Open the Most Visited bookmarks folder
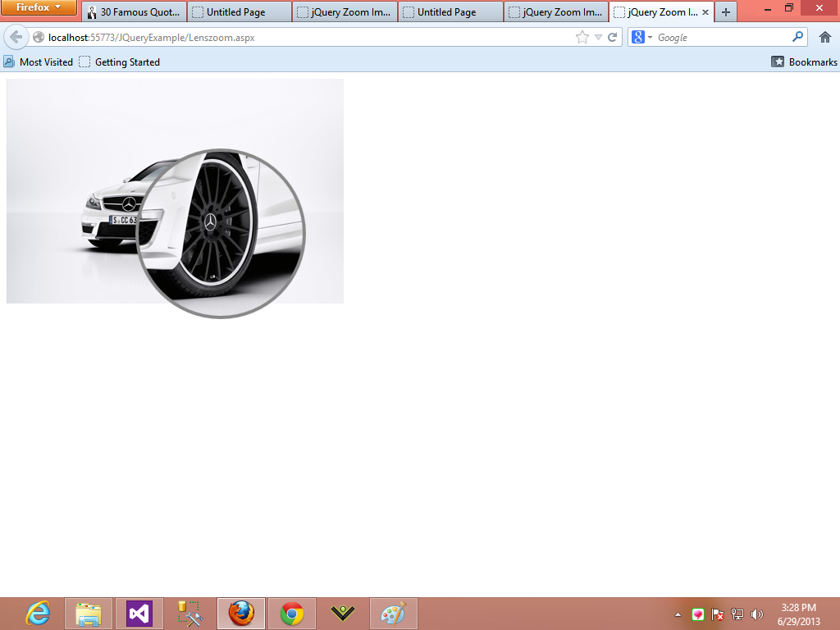840x630 pixels. (x=38, y=62)
